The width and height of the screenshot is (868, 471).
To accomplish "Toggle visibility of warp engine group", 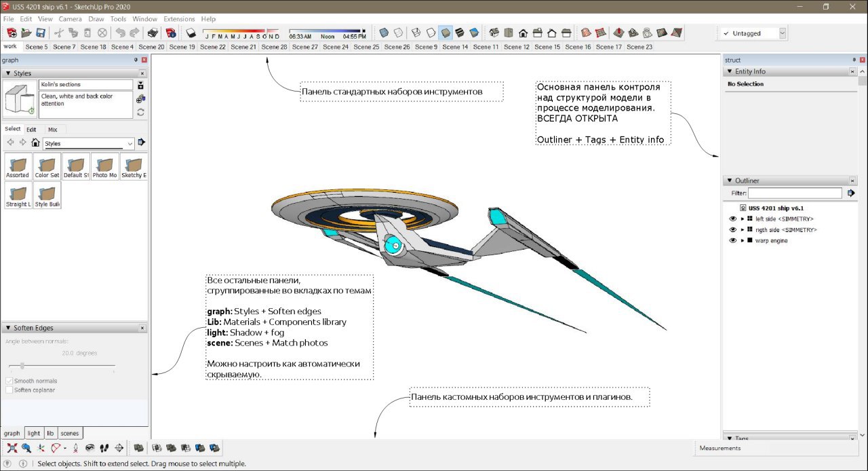I will [x=732, y=241].
